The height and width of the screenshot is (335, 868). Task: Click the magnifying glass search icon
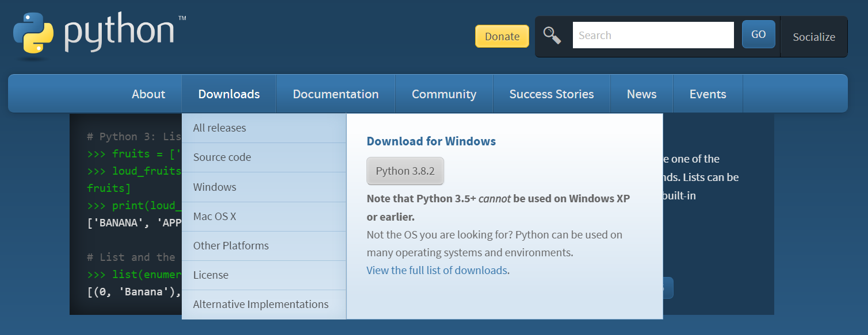pos(552,36)
